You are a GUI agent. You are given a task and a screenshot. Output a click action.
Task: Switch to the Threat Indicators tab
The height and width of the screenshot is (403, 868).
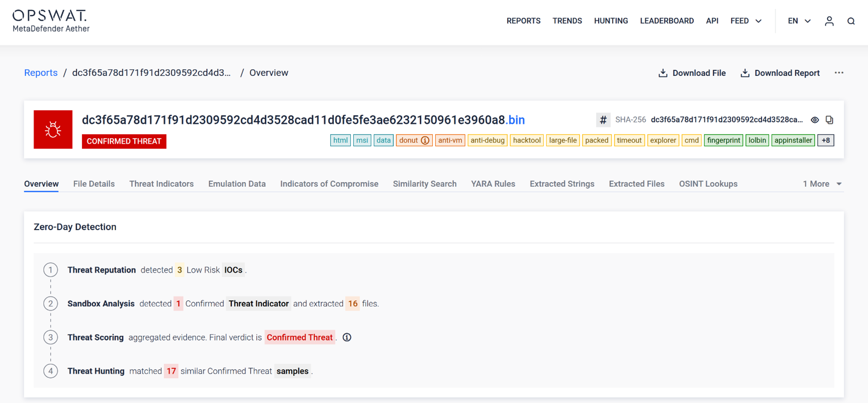(x=161, y=184)
